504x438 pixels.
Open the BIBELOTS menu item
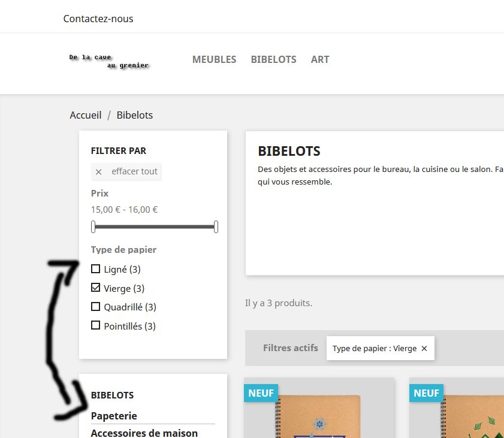point(273,59)
